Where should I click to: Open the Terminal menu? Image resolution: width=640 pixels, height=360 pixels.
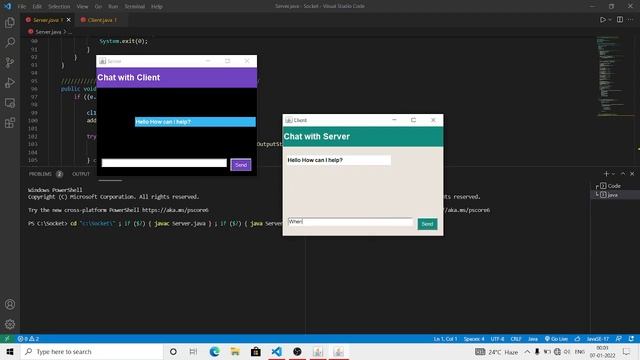coord(135,7)
